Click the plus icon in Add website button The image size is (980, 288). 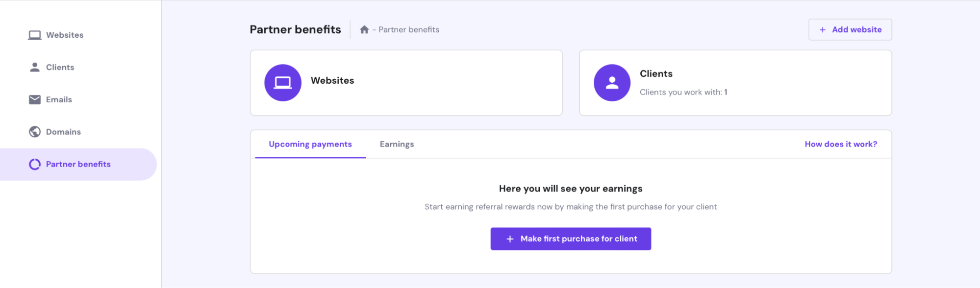(x=823, y=29)
